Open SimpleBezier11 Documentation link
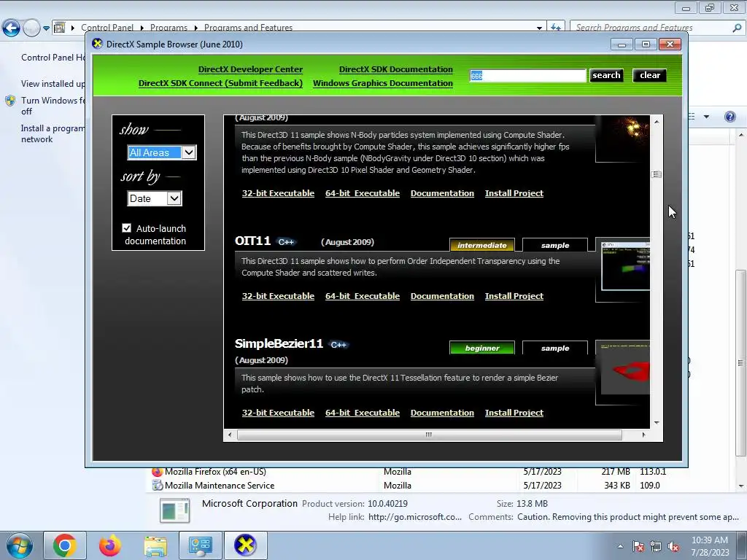747x560 pixels. pyautogui.click(x=442, y=413)
